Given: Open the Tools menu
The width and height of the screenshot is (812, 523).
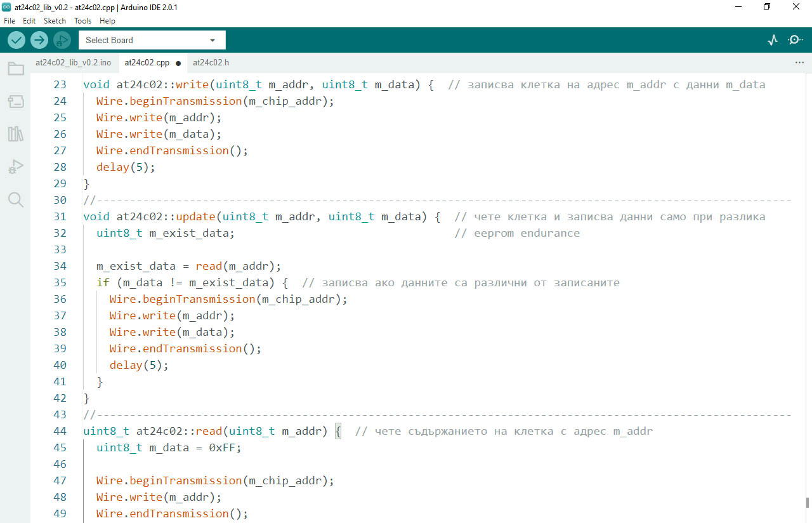Looking at the screenshot, I should point(82,21).
